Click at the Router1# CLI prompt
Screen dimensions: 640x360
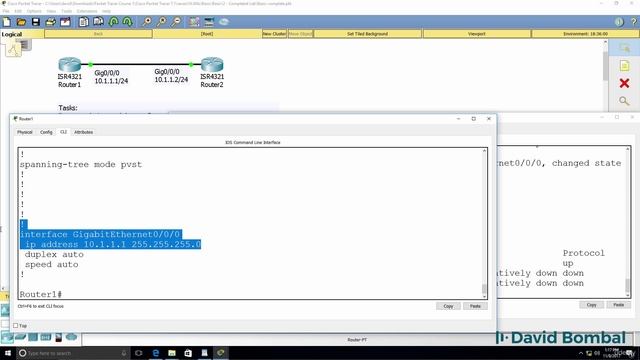click(41, 294)
